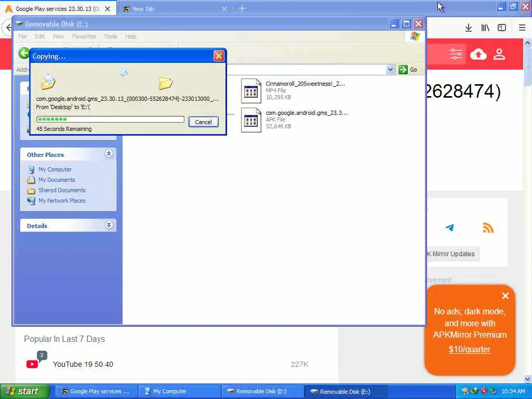This screenshot has height=399, width=532.
Task: Click the 10:34 AM system clock
Action: (513, 391)
